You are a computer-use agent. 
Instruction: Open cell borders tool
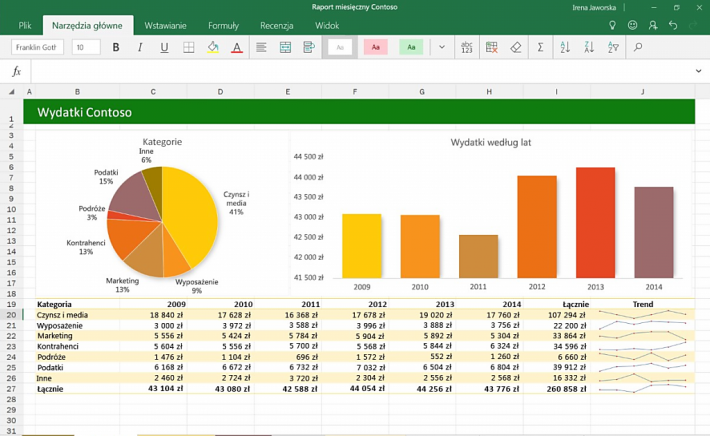click(188, 47)
